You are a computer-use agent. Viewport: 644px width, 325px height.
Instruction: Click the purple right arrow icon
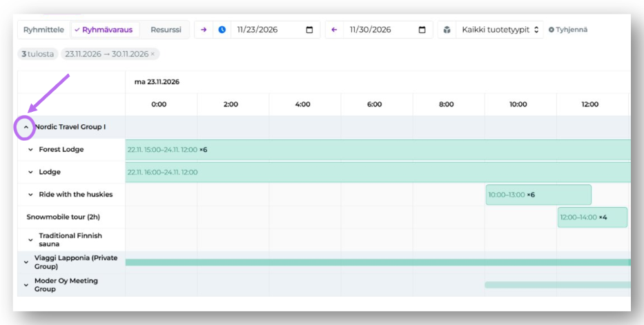coord(204,30)
